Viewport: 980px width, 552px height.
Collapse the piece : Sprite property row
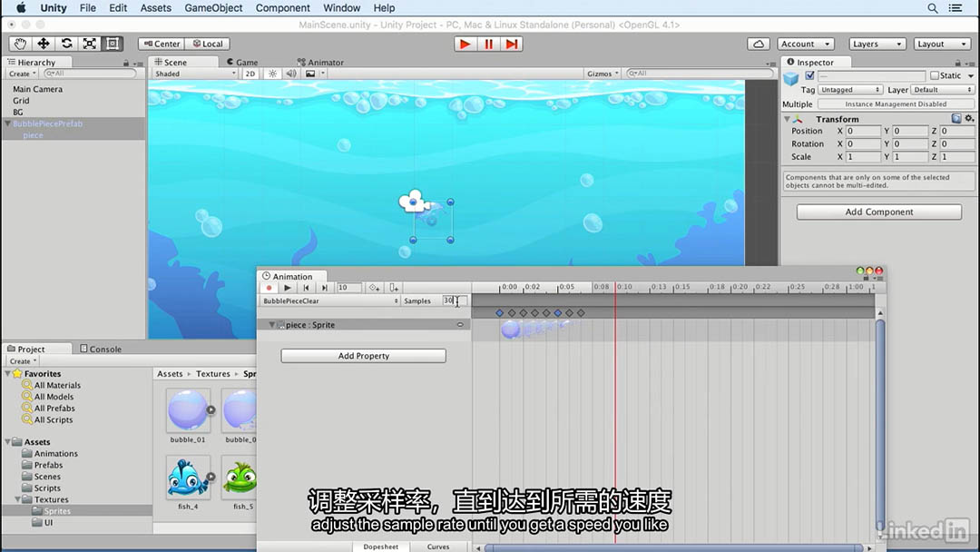[x=272, y=325]
